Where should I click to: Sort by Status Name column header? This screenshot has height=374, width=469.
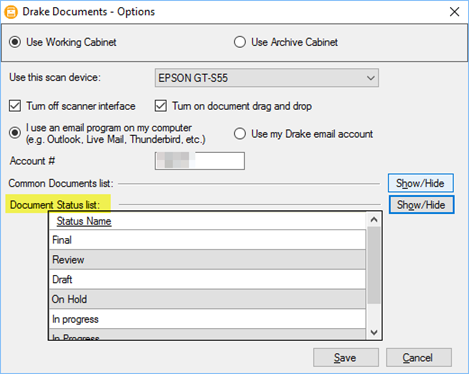point(84,221)
